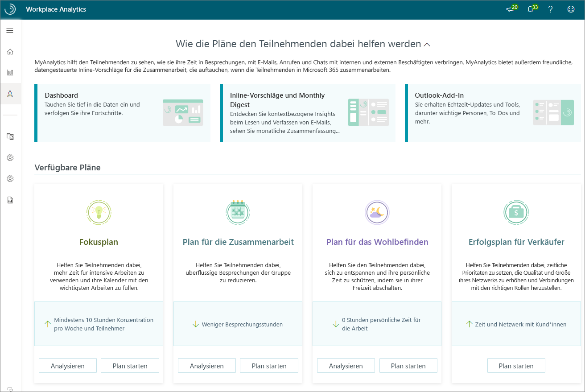Click 'Mindestens 10 Stunden Konzentration' goal text

[x=103, y=324]
